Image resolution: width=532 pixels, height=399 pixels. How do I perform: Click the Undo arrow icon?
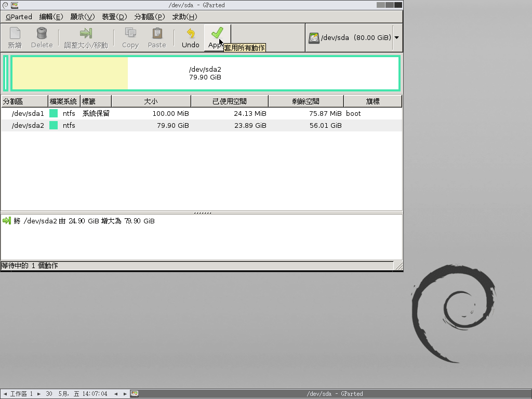pyautogui.click(x=190, y=34)
